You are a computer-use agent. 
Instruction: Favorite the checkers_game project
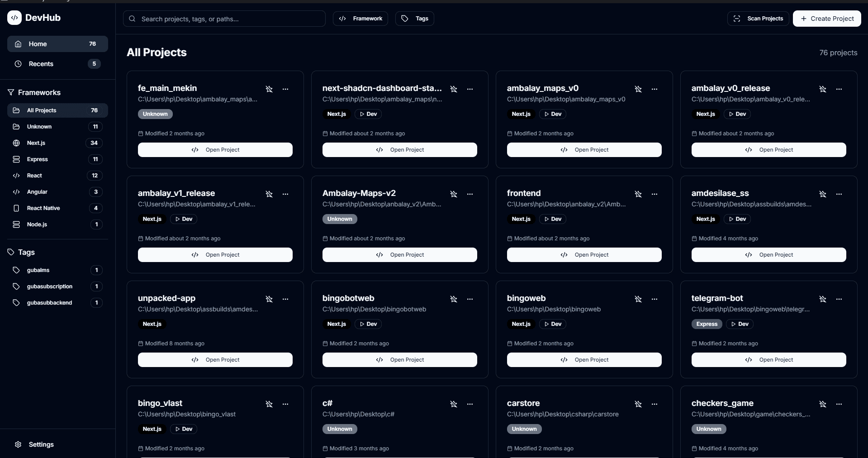tap(823, 405)
